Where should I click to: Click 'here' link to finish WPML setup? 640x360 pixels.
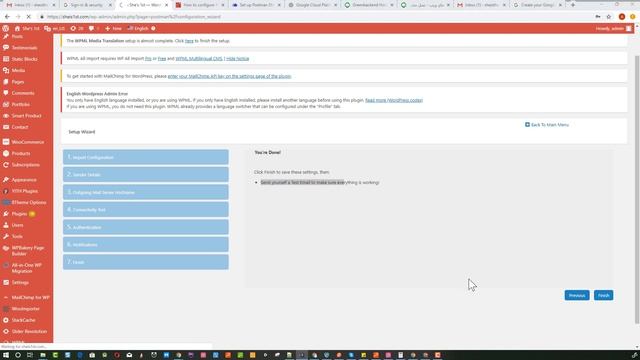click(189, 41)
